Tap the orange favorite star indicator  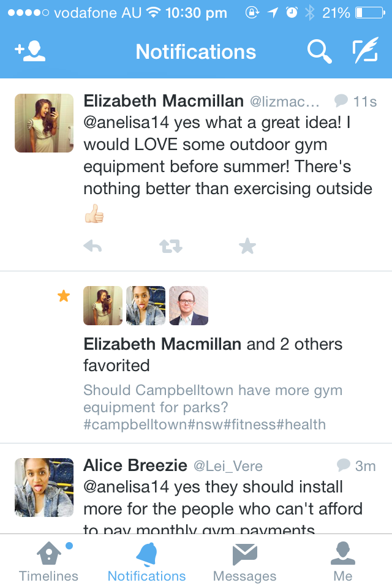(x=63, y=296)
